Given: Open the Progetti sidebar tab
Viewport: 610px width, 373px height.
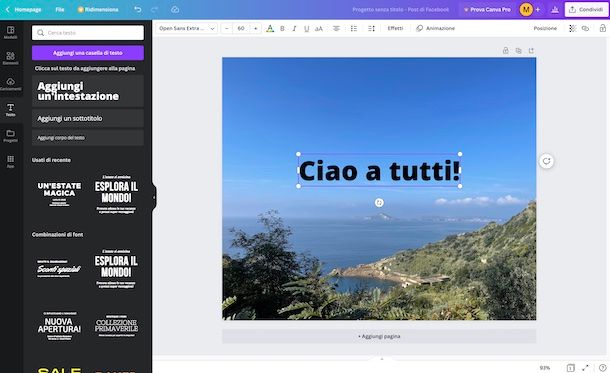Looking at the screenshot, I should click(x=11, y=136).
